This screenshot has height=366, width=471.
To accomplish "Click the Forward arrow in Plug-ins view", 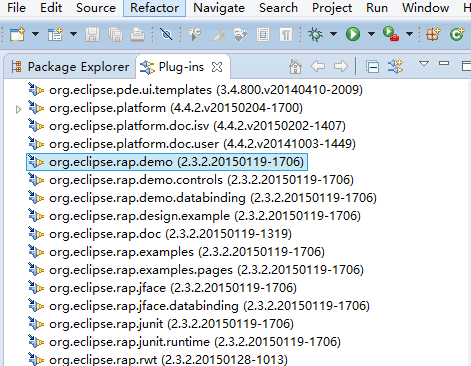I will coord(341,66).
